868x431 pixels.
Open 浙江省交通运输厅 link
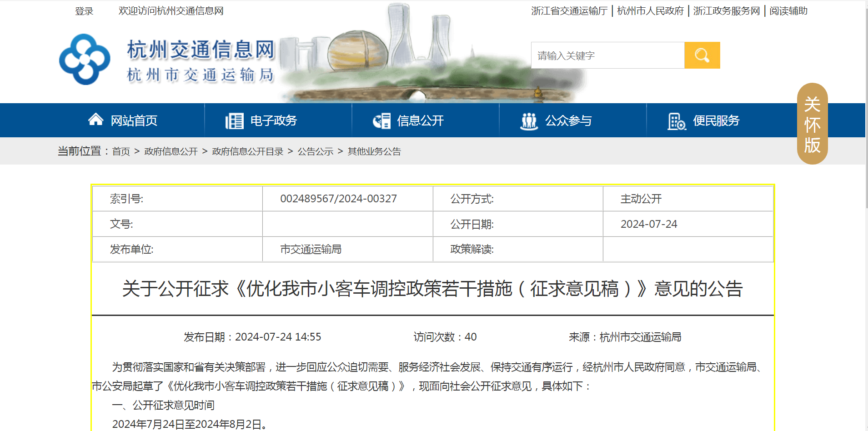pyautogui.click(x=569, y=11)
